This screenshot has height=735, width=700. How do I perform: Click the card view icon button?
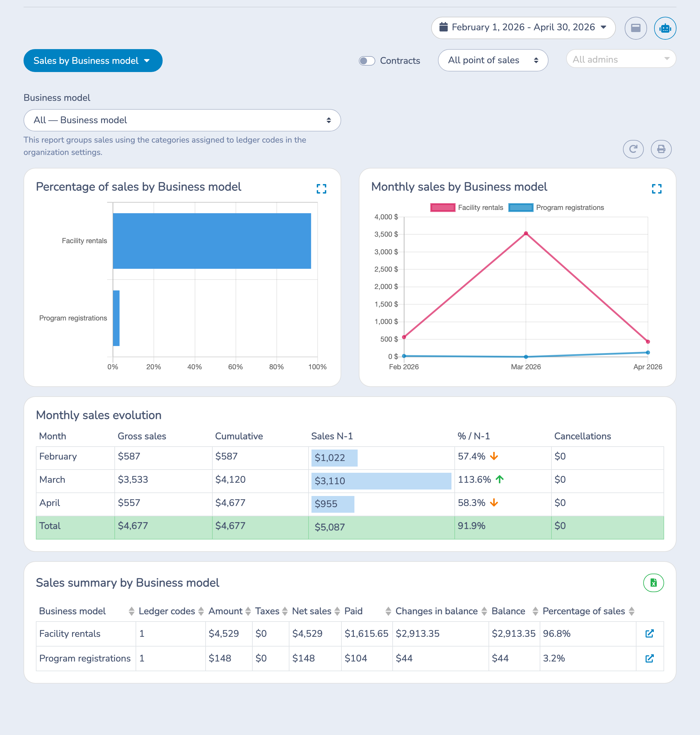(636, 28)
